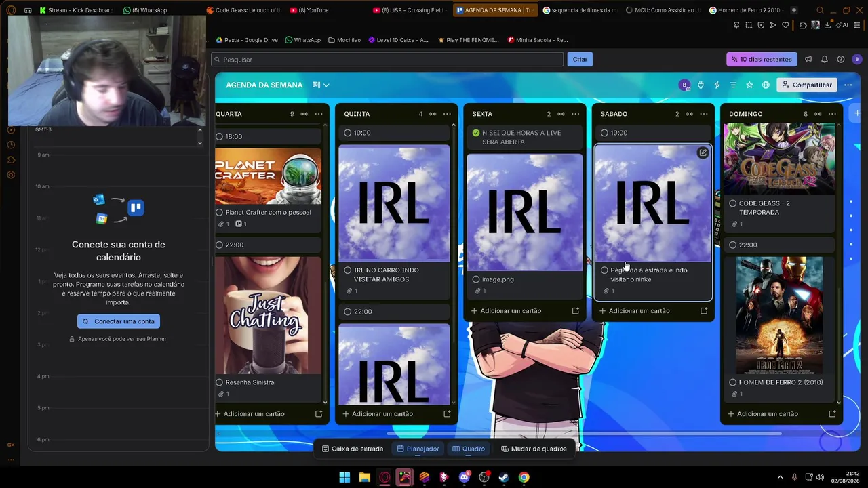
Task: Edit the hovered SABADO IRL card
Action: coord(703,153)
